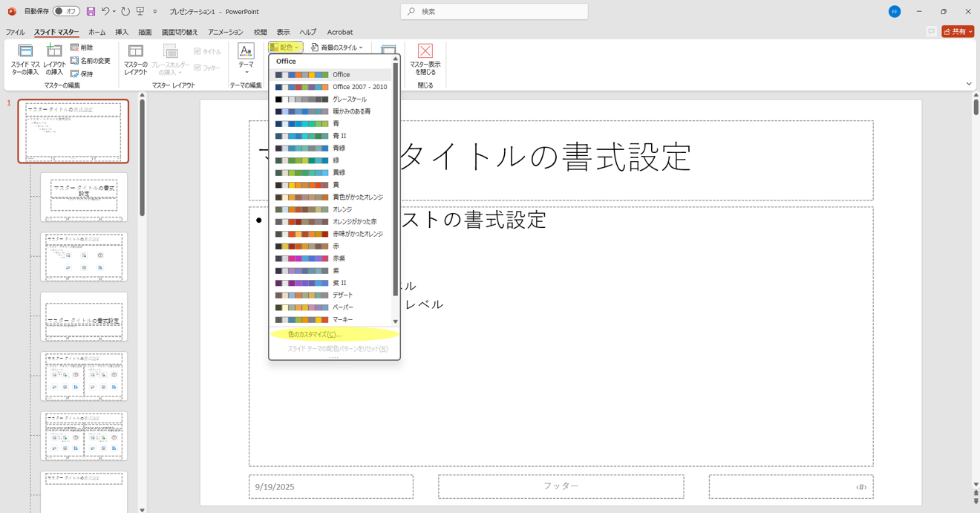Collapse the Colors (配色) dropdown button
980x513 pixels.
click(x=285, y=48)
